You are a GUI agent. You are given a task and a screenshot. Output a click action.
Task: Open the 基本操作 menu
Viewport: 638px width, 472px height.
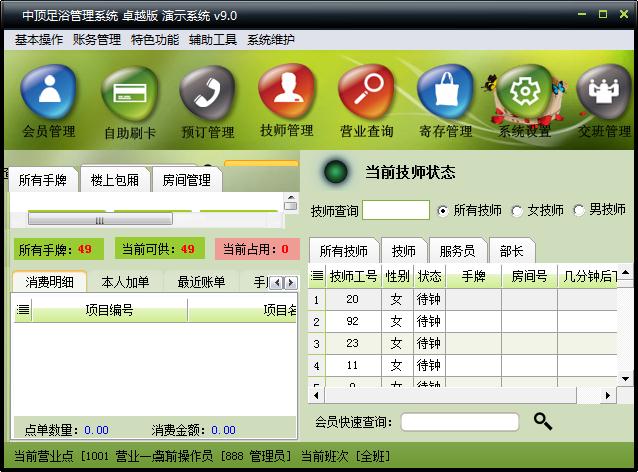(x=39, y=39)
